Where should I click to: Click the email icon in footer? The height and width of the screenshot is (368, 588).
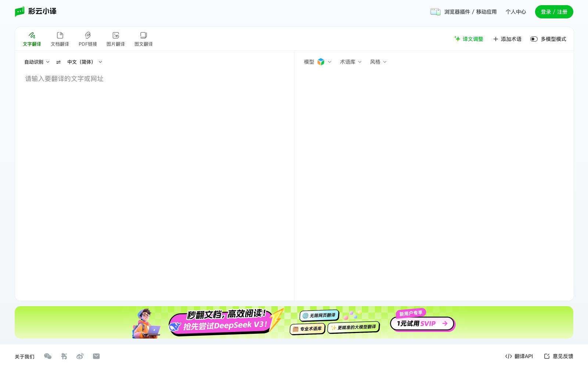pyautogui.click(x=96, y=356)
